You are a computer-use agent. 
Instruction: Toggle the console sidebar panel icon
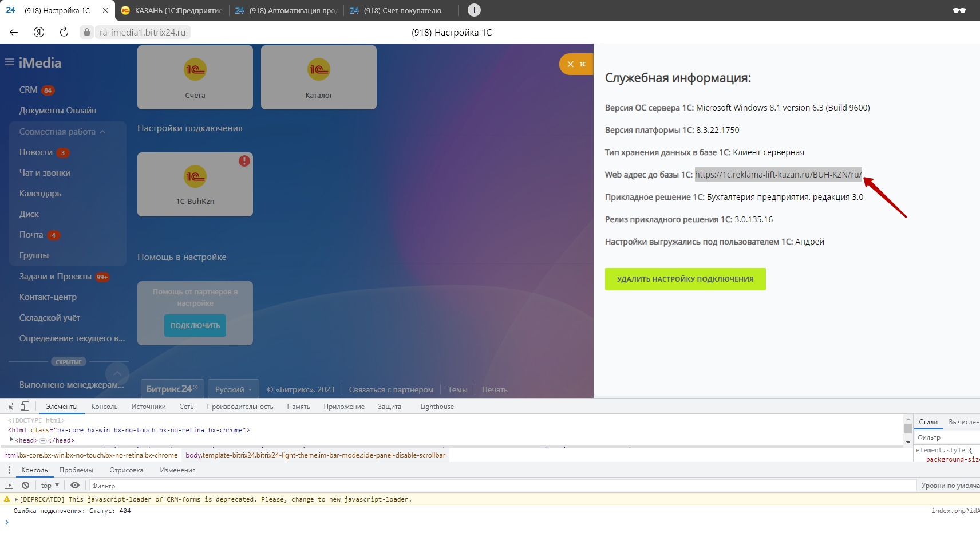point(9,485)
